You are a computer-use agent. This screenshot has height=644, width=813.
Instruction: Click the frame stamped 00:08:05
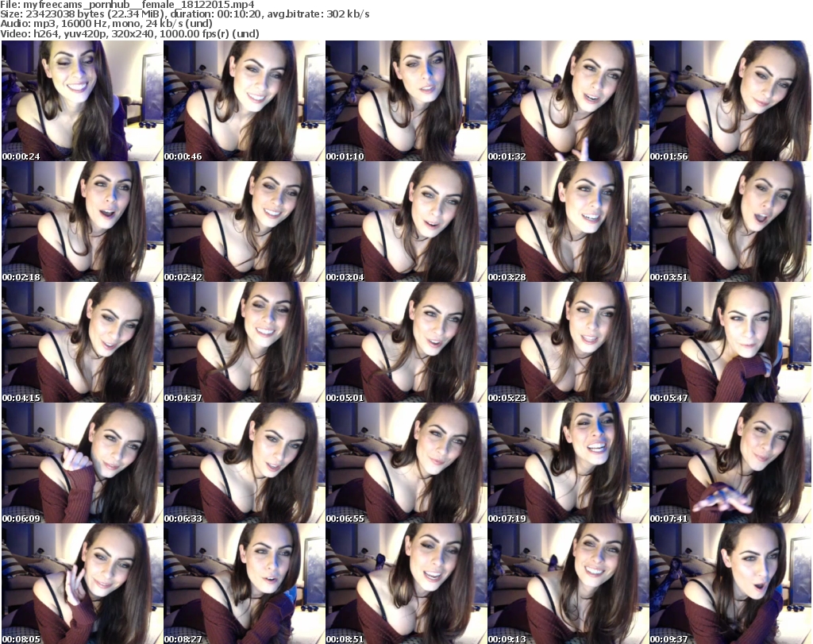[x=83, y=584]
